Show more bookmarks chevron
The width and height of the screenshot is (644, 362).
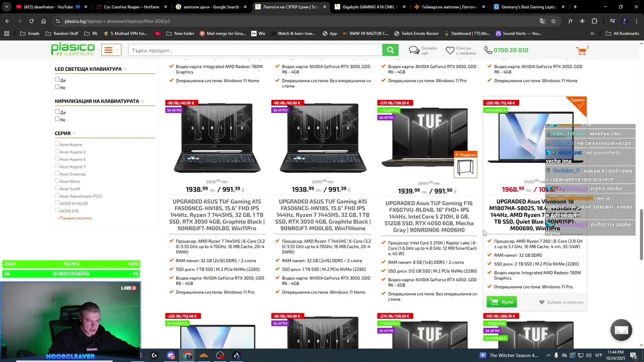[x=592, y=33]
